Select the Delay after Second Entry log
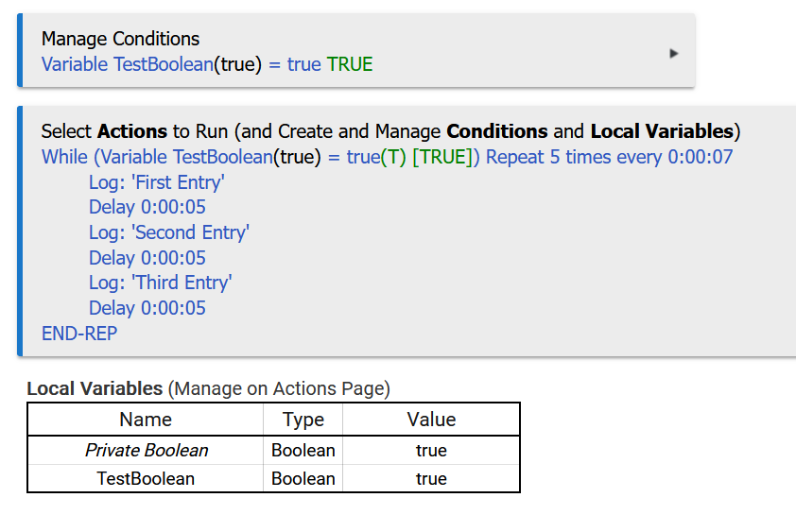796x532 pixels. 147,258
